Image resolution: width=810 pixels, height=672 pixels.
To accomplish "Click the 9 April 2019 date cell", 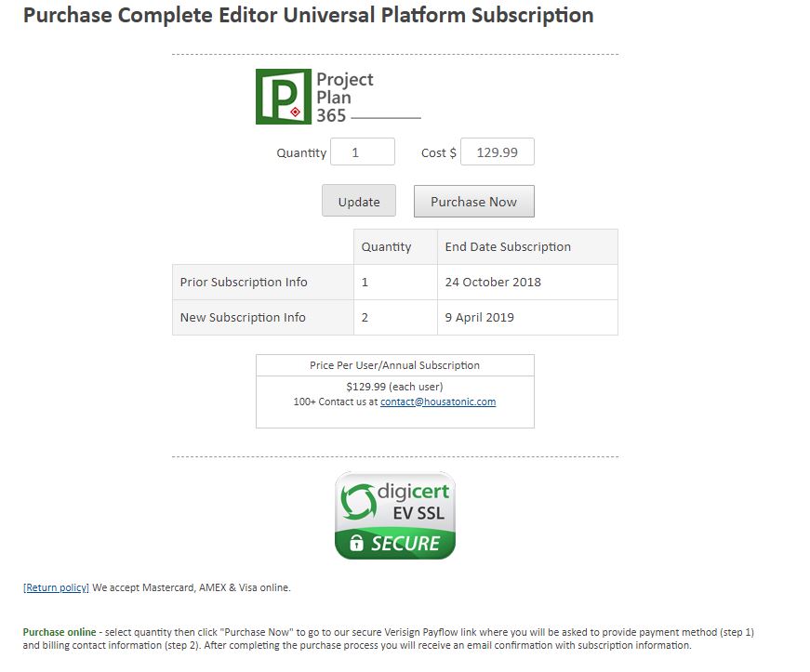I will [527, 318].
